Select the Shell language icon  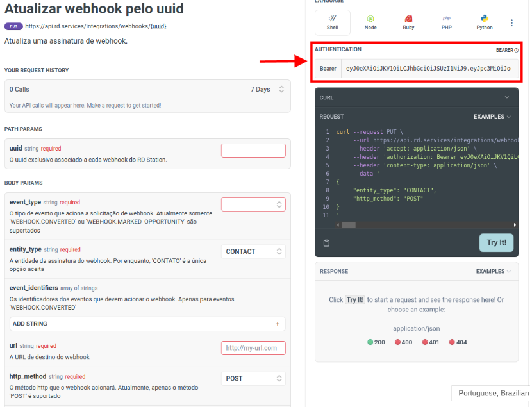[332, 22]
